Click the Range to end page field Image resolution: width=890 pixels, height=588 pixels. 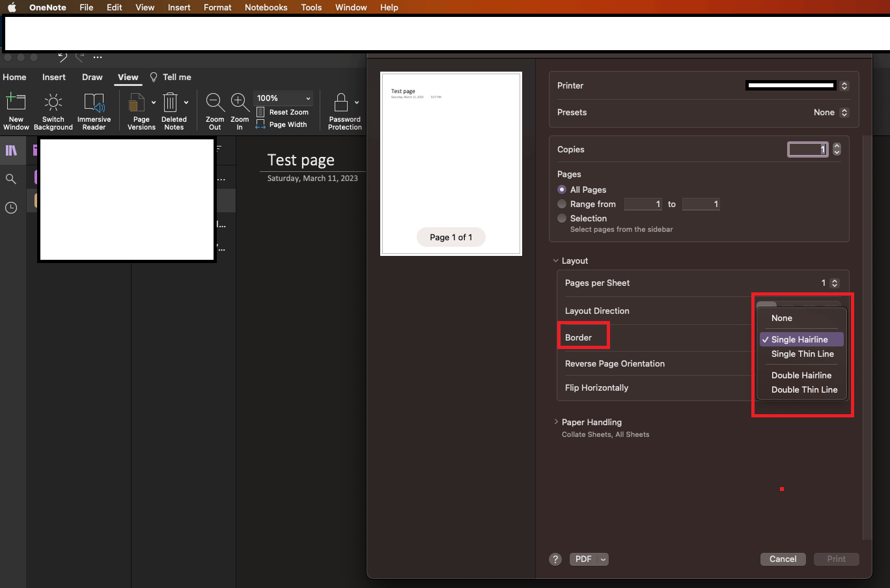click(701, 204)
